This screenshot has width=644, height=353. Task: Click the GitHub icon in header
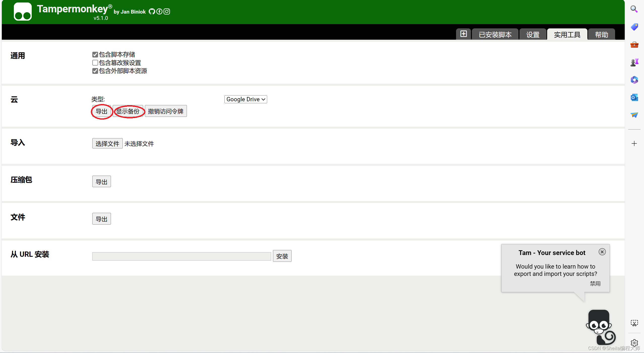(x=152, y=12)
